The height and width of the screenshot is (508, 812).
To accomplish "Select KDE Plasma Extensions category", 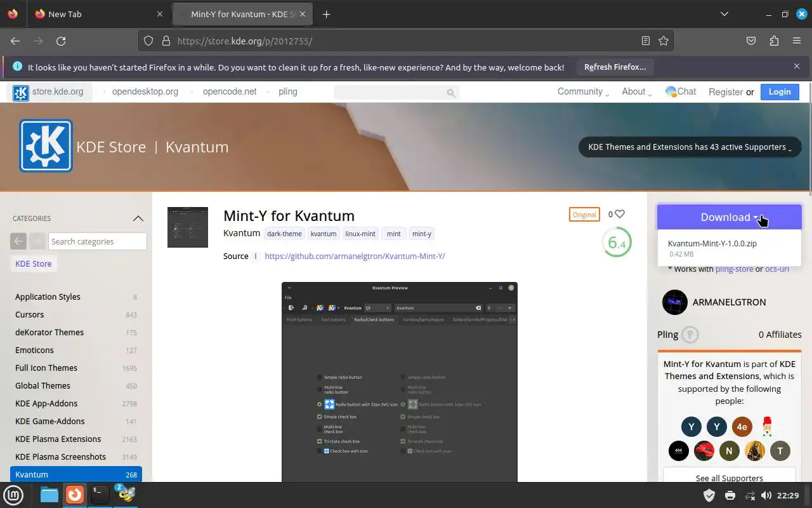I will tap(58, 439).
